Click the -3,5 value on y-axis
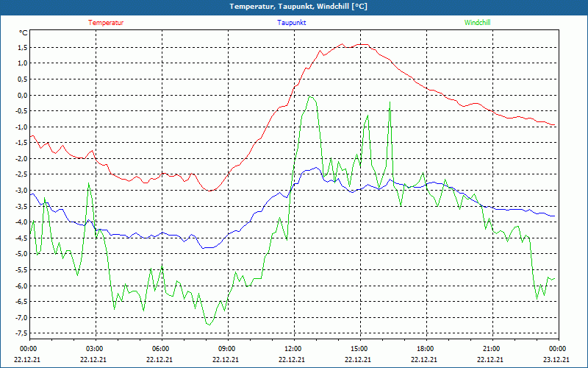The image size is (588, 368). [20, 207]
